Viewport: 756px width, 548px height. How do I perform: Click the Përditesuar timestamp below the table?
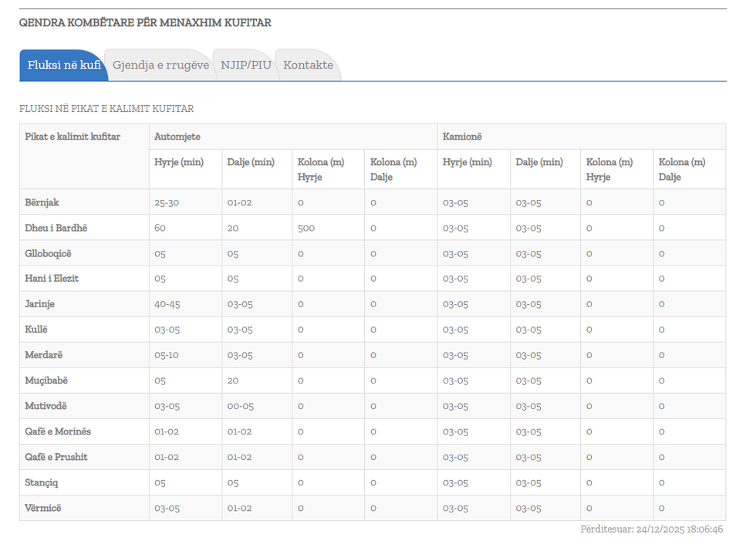coord(651,529)
